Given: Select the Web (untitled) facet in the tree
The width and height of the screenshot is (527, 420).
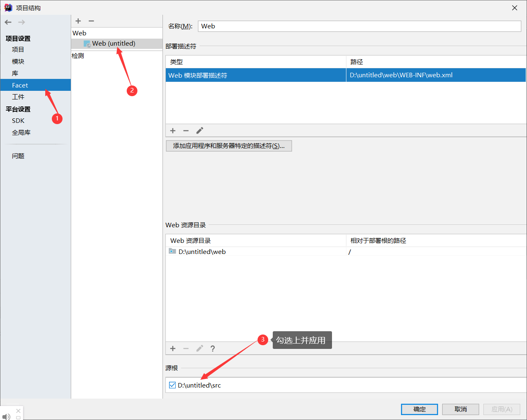Looking at the screenshot, I should [x=114, y=43].
